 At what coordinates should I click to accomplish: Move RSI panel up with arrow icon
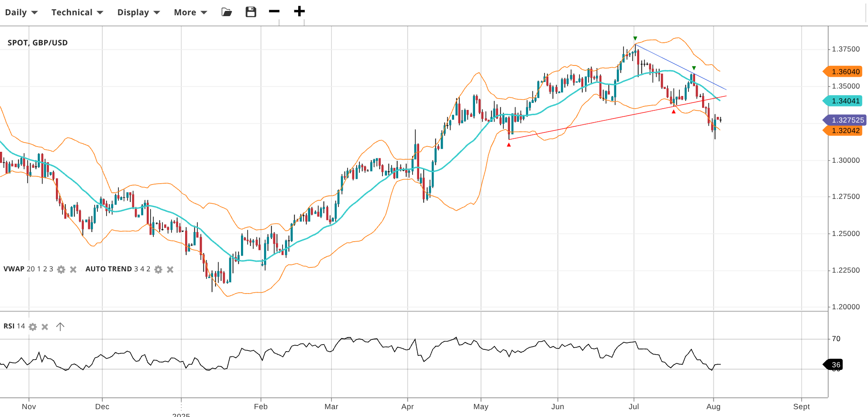tap(60, 327)
